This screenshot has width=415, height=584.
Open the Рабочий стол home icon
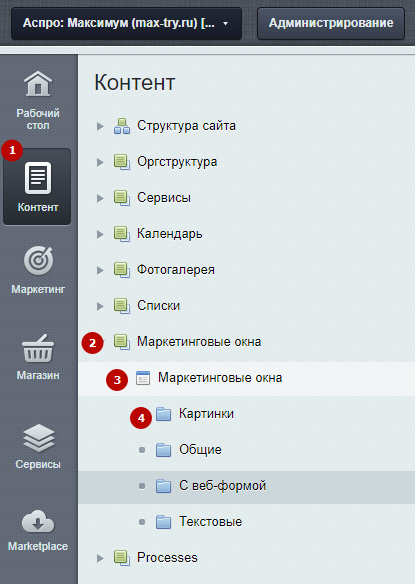coord(38,84)
